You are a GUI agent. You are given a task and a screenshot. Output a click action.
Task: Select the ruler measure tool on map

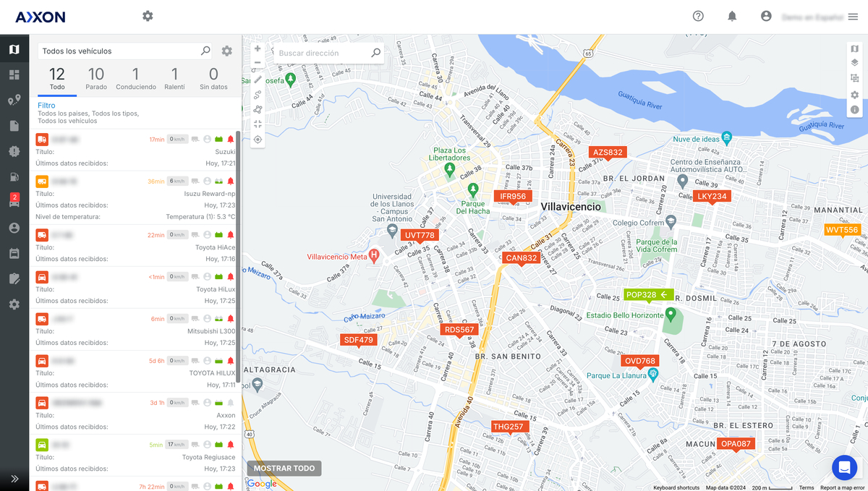[x=258, y=79]
